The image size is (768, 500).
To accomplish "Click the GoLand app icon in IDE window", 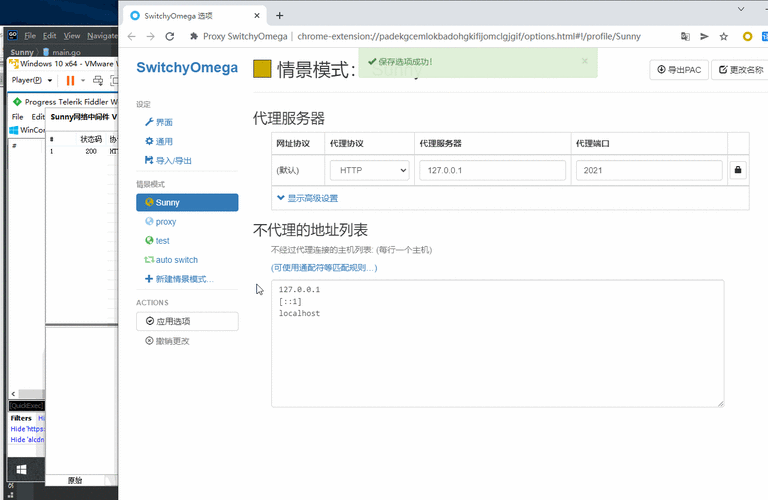I will (13, 35).
